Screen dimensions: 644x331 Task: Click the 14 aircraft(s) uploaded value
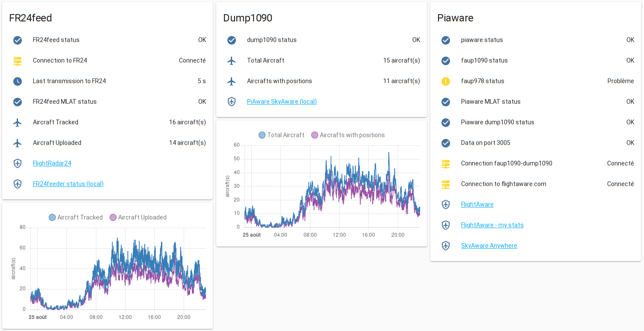coord(188,143)
